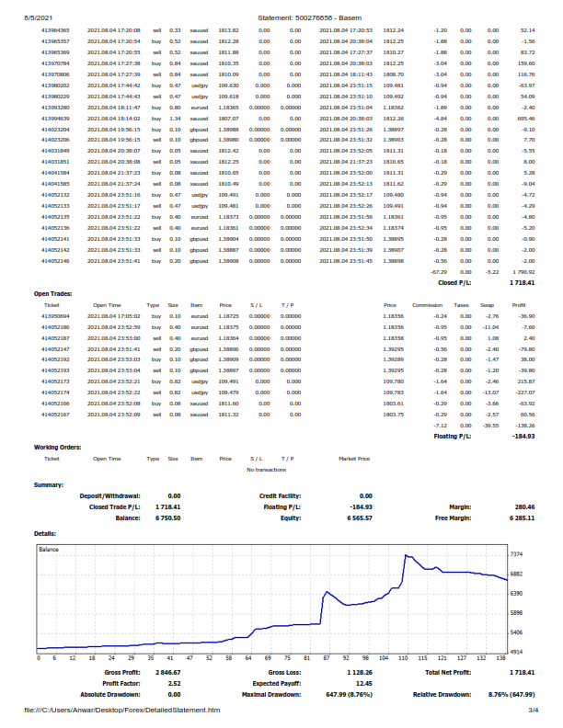The height and width of the screenshot is (728, 563).
Task: Select the Closed P/L total value 1 718.41
Action: click(x=523, y=283)
